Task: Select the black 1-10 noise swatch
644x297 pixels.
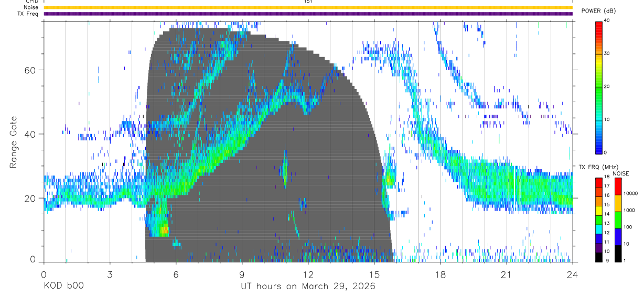Action: pos(618,253)
